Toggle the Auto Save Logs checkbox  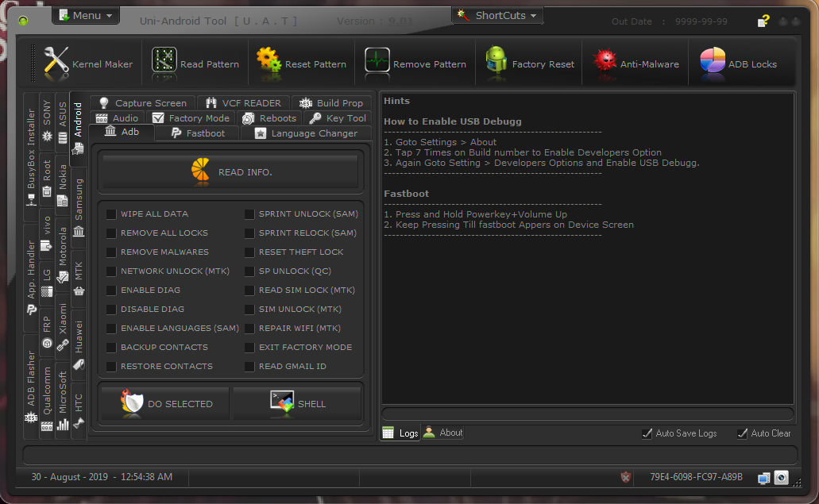pyautogui.click(x=647, y=433)
